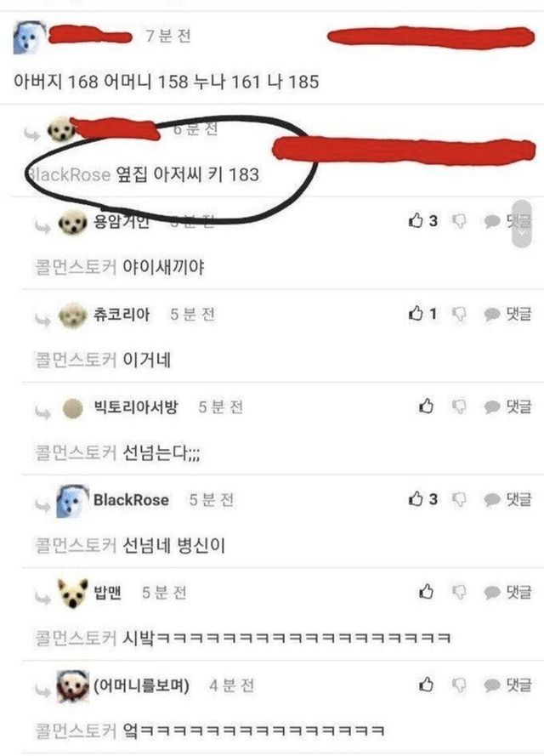Dislike the comment by 츄코리아
Image resolution: width=544 pixels, height=756 pixels.
click(x=459, y=315)
